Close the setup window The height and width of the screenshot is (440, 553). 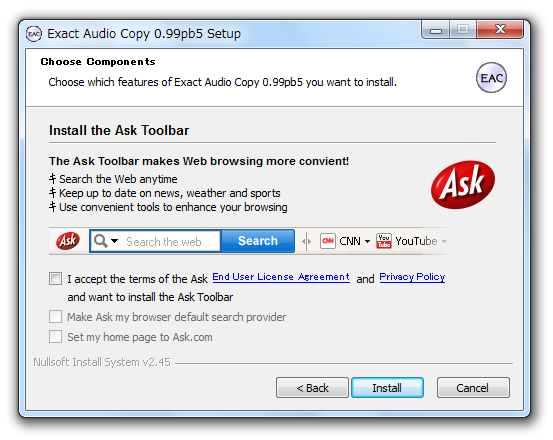pos(500,30)
